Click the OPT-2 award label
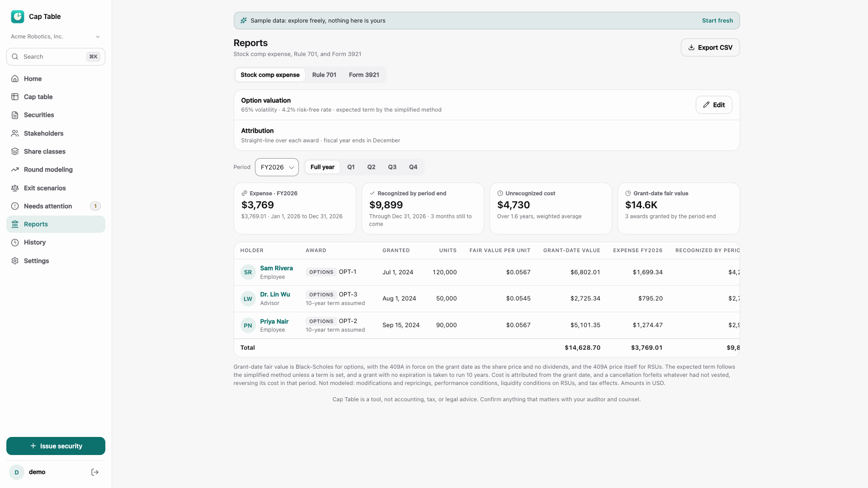The height and width of the screenshot is (488, 868). click(x=348, y=321)
